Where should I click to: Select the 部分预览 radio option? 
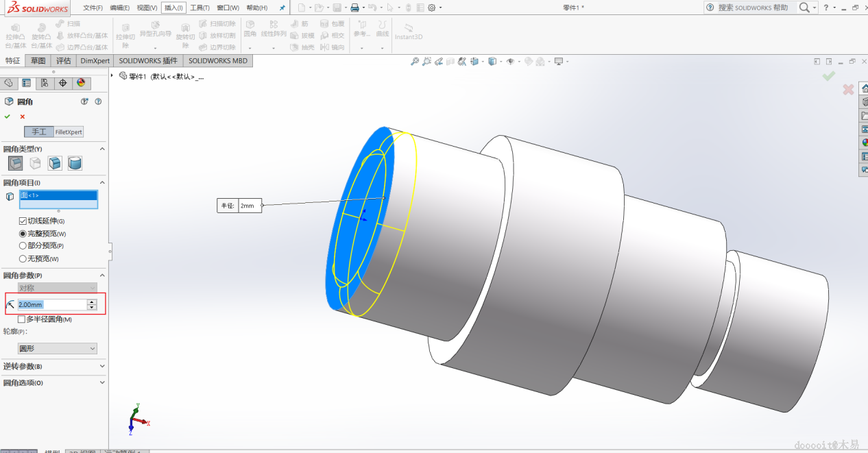coord(23,246)
